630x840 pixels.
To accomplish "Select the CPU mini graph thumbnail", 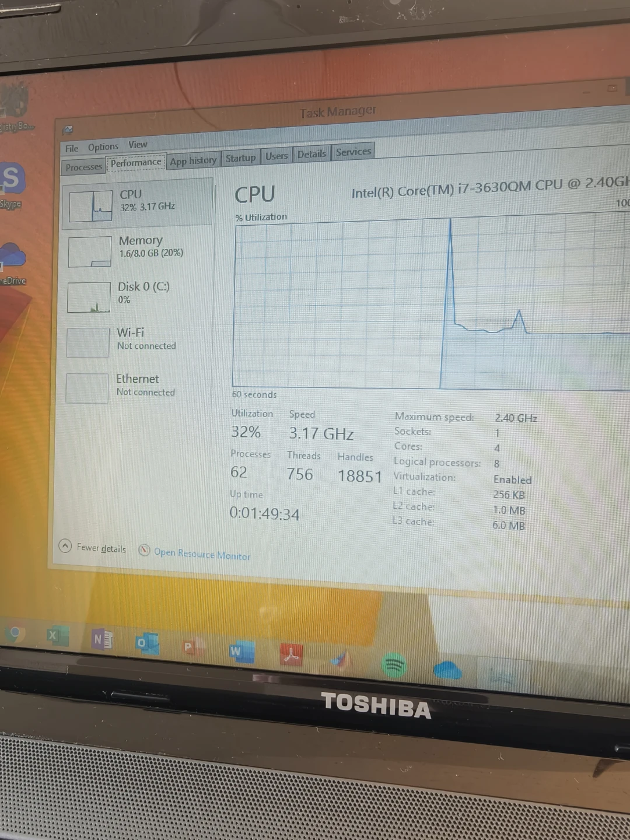I will (90, 205).
